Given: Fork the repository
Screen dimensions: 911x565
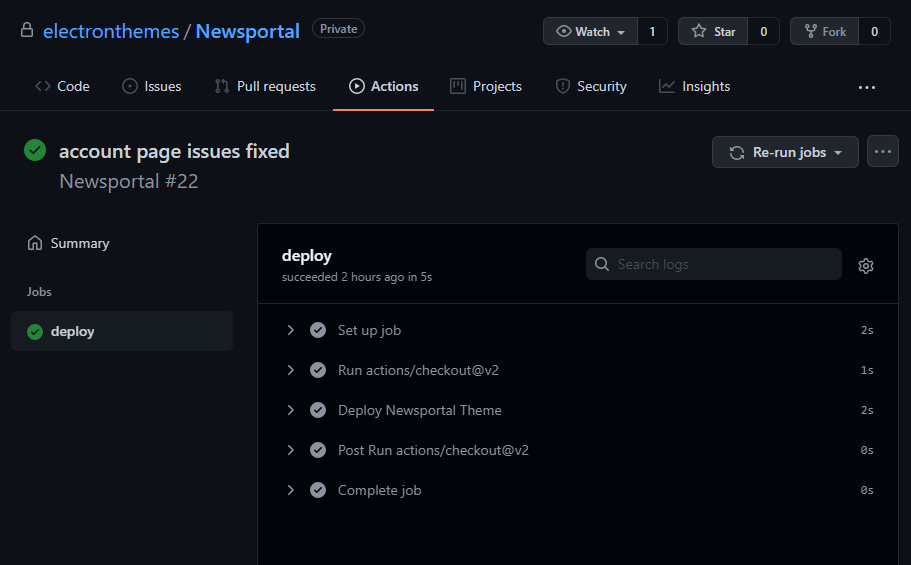Looking at the screenshot, I should coord(824,31).
